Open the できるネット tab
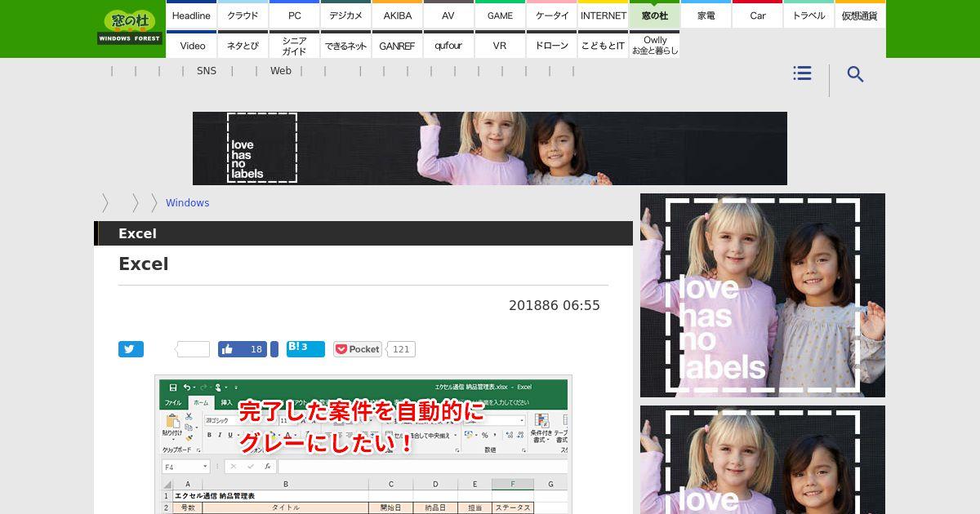The width and height of the screenshot is (980, 514). point(346,45)
